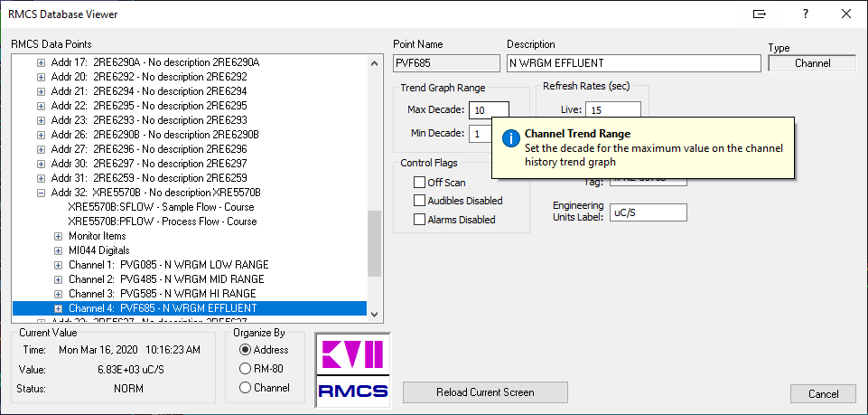Select XRE5570B:SFLOW Sample Flow item
The height and width of the screenshot is (415, 868).
pyautogui.click(x=161, y=207)
